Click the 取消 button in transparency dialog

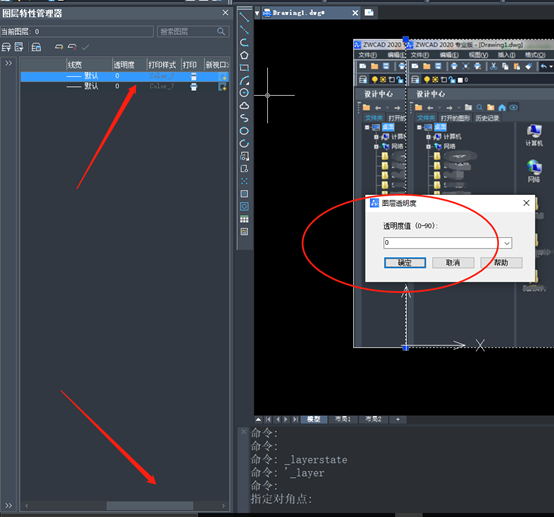click(453, 263)
